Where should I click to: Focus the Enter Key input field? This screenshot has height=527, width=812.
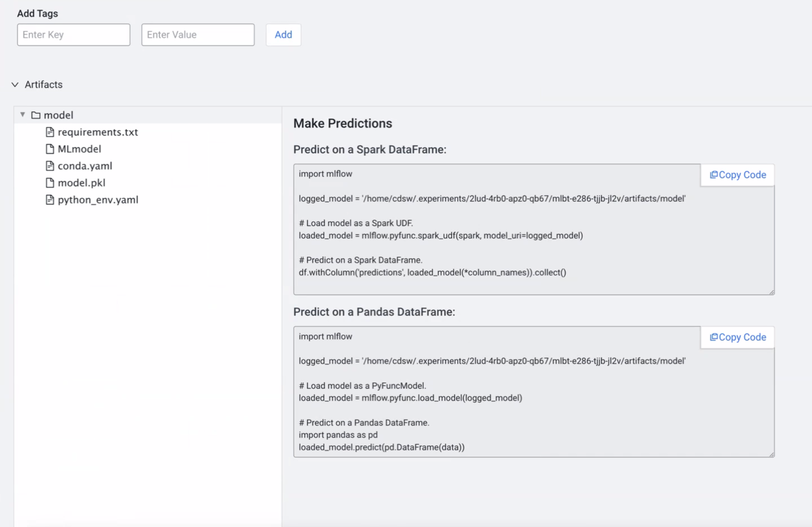tap(74, 35)
